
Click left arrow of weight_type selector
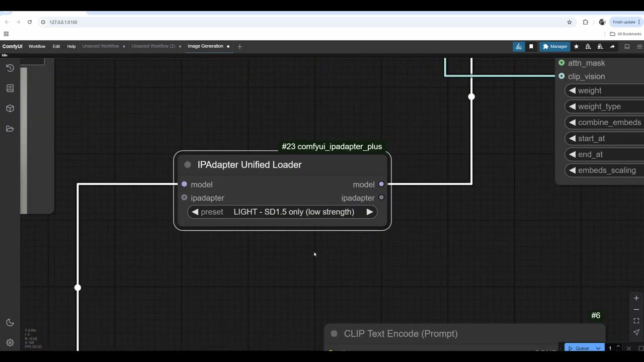click(x=572, y=107)
